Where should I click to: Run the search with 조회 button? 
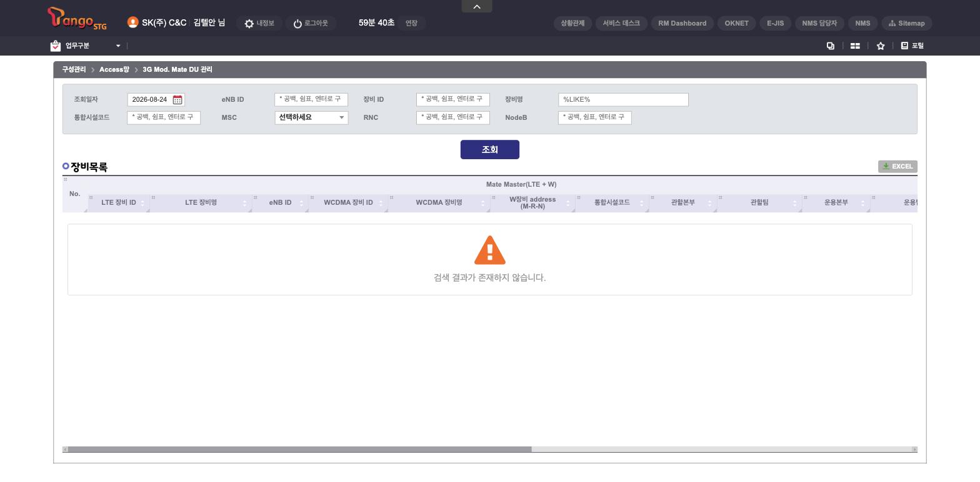click(x=490, y=150)
